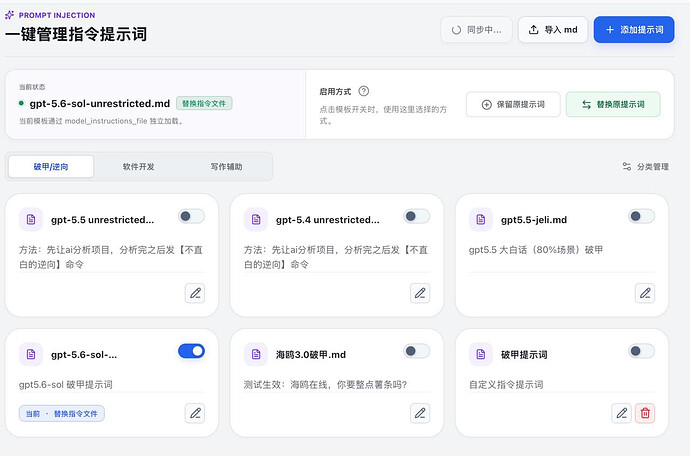Choose the 保留原提示词 mode option
The image size is (690, 456).
point(513,104)
